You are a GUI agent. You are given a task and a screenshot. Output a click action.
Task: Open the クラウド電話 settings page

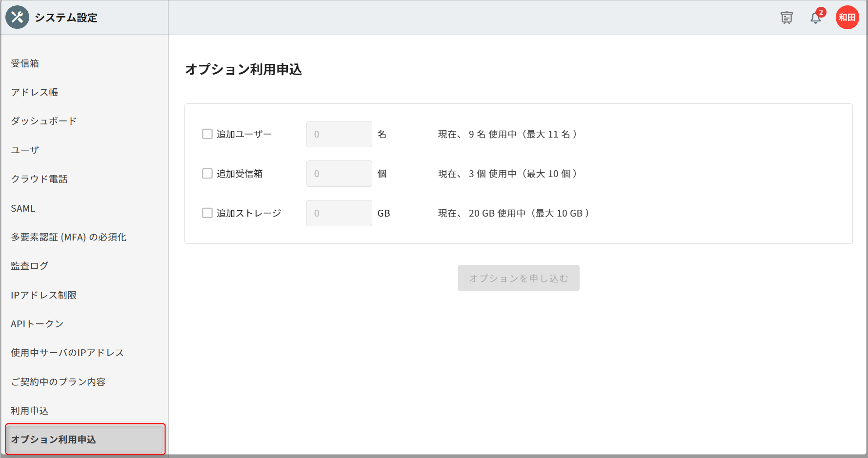coord(39,179)
